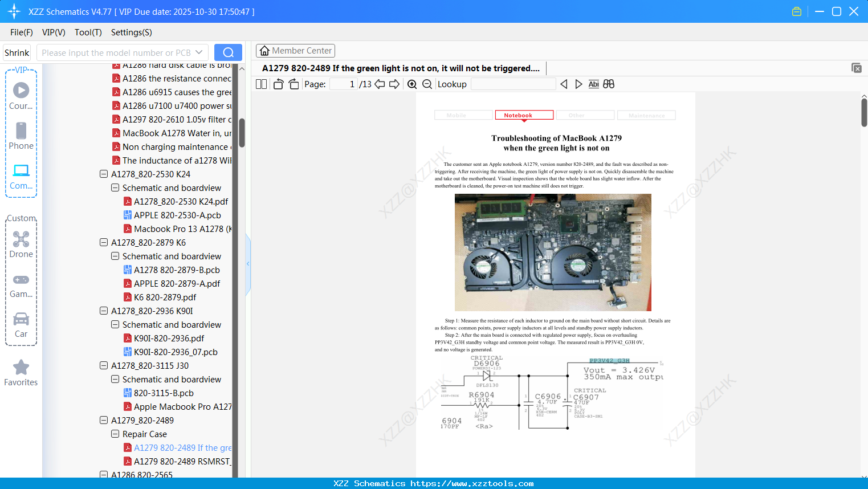Collapse the A1278_820-2936 K90I tree node

pyautogui.click(x=104, y=311)
